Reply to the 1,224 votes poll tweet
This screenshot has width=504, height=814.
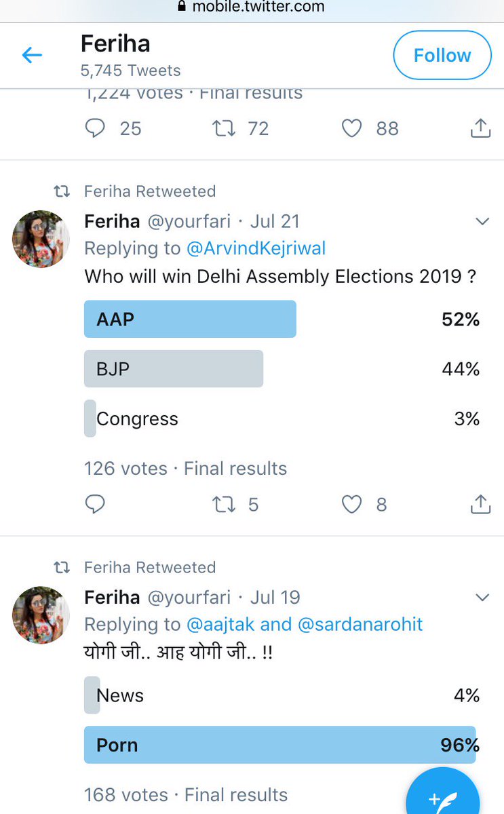(x=96, y=128)
